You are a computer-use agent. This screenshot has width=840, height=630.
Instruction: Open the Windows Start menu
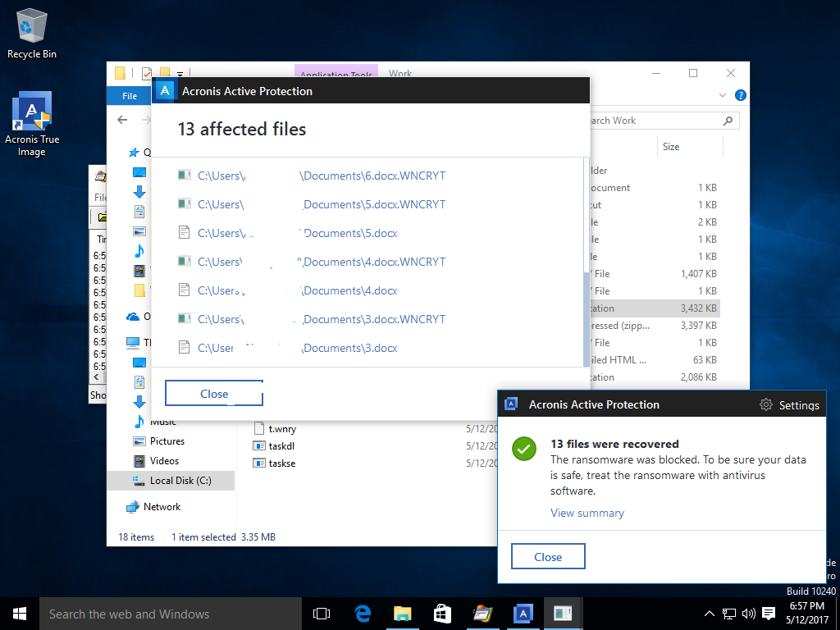[20, 614]
